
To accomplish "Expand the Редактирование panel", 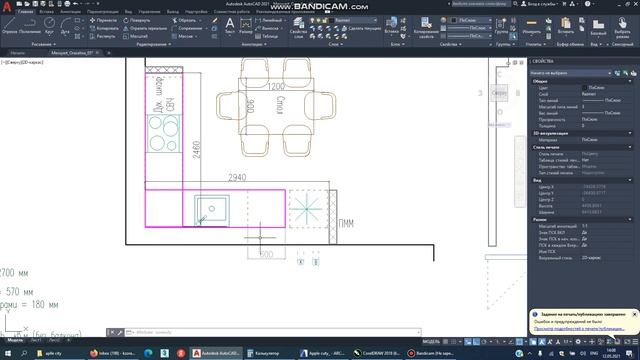I will point(153,44).
